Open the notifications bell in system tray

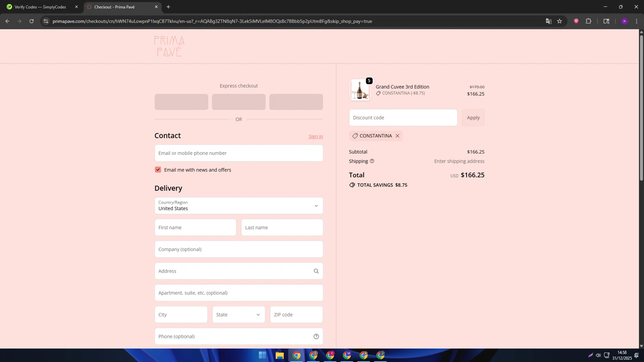point(636,355)
